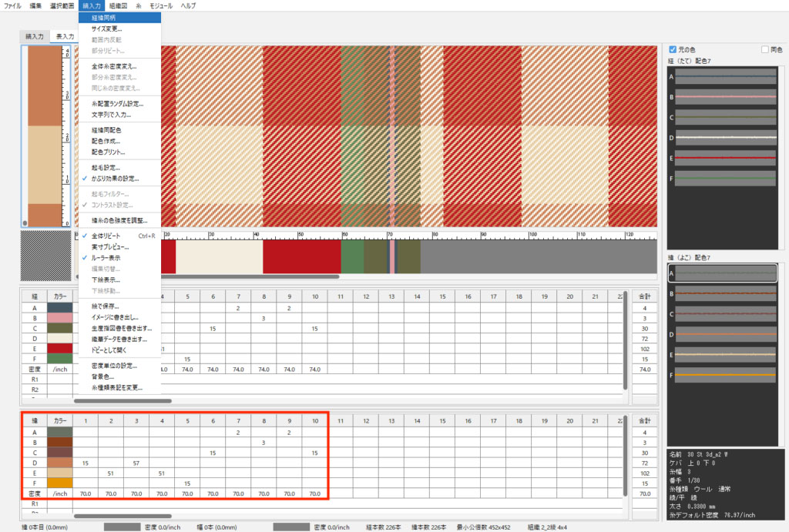
Task: Click weft row D column 1 cell
Action: [x=86, y=463]
